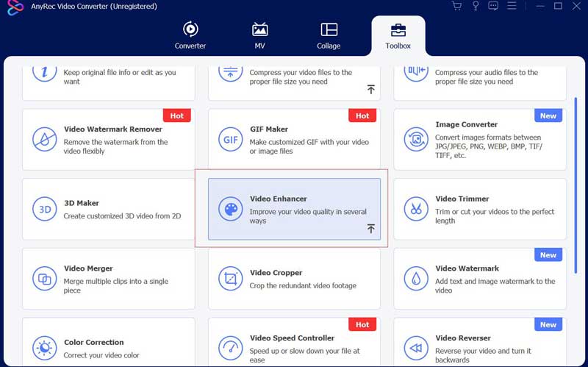Open the Video Trimmer title

tap(462, 199)
